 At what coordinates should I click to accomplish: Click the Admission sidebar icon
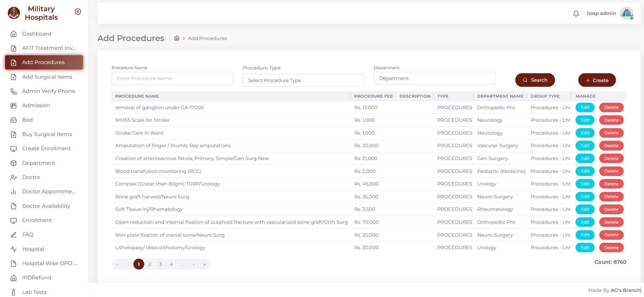[x=14, y=105]
